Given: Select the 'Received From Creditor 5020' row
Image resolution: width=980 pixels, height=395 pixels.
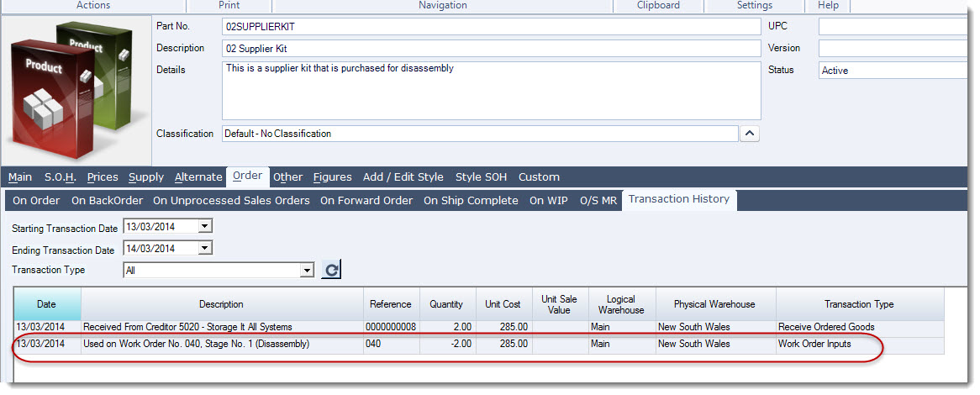Looking at the screenshot, I should click(x=479, y=327).
